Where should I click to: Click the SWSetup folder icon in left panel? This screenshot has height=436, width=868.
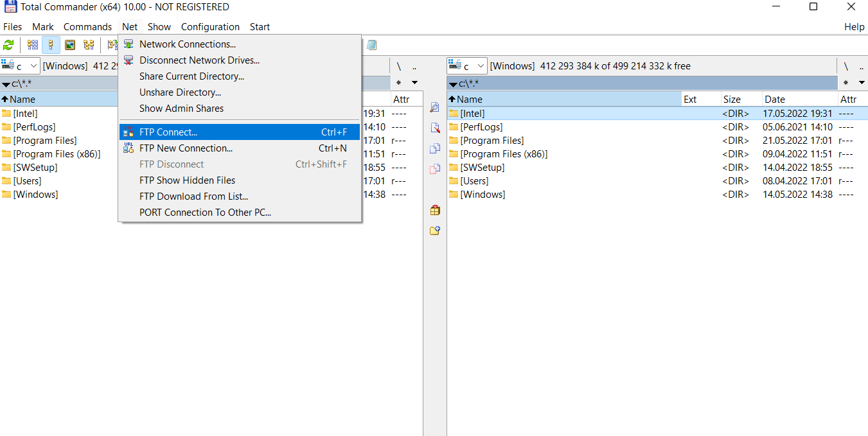[6, 168]
